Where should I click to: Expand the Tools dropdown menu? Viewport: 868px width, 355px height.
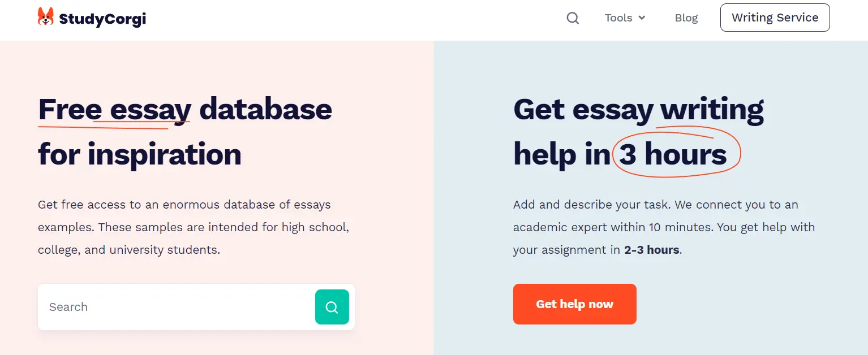coord(618,18)
